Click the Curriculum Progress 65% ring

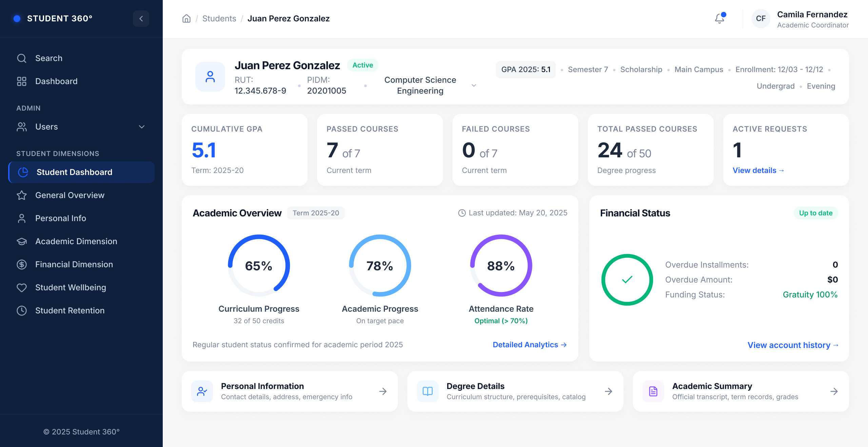[259, 266]
